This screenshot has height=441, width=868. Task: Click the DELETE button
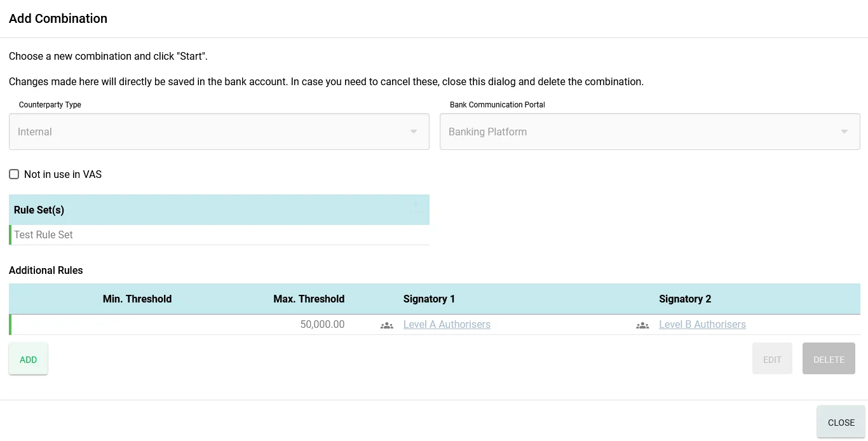829,359
